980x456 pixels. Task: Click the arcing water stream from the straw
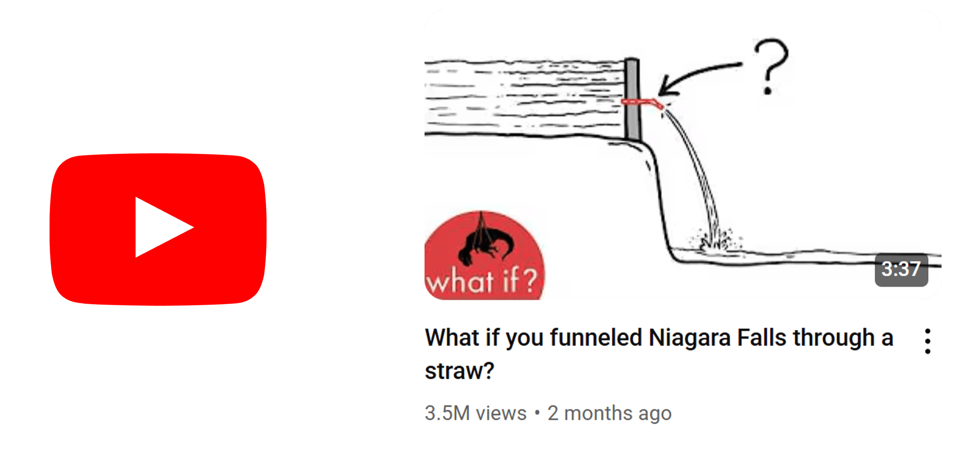694,167
